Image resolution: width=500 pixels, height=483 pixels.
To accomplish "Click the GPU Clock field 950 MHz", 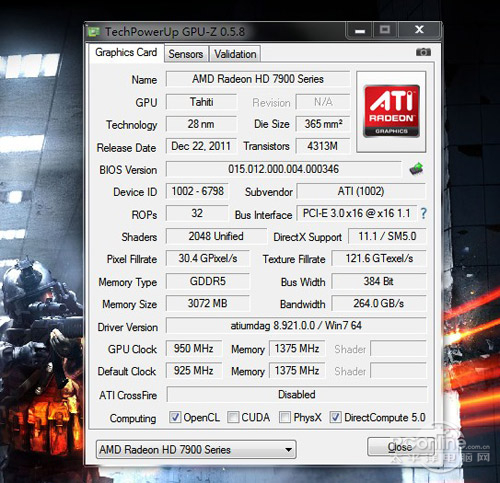I will pos(194,349).
